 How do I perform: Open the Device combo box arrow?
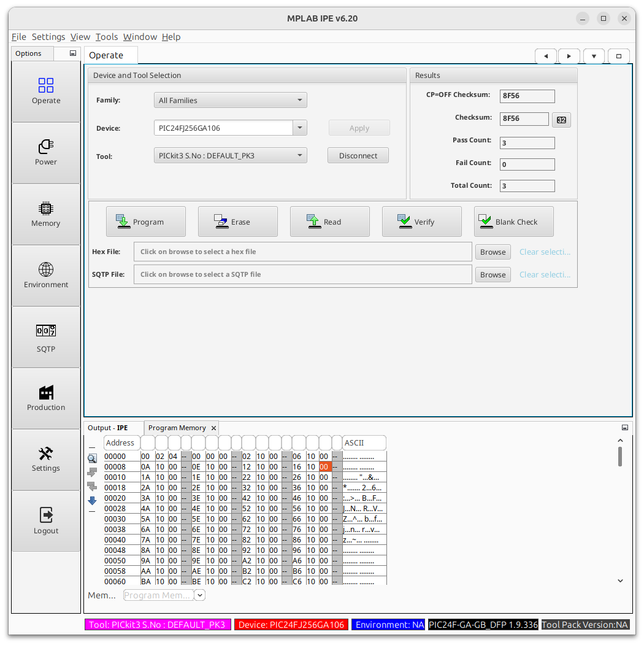coord(300,128)
